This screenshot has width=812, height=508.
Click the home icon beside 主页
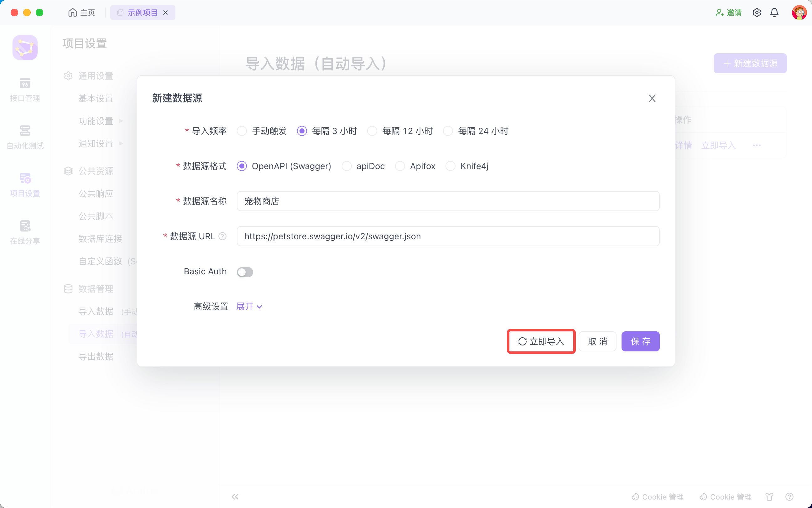coord(72,13)
